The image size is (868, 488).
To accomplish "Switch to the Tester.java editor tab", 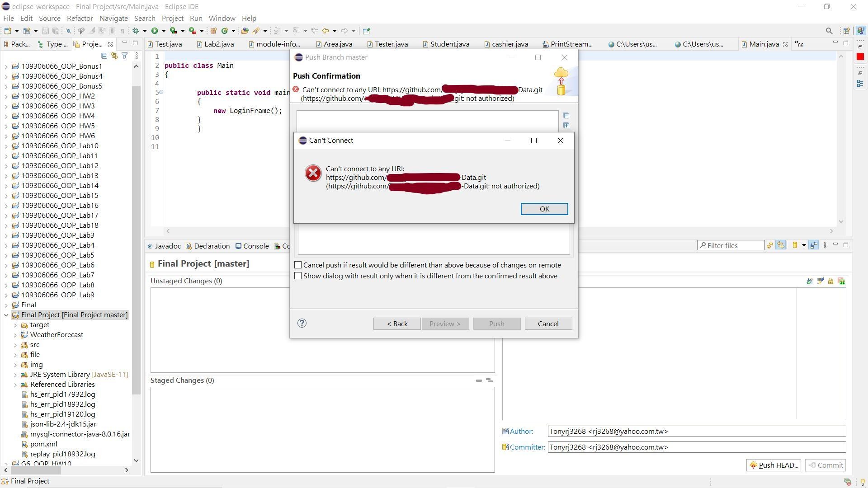I will pos(387,44).
